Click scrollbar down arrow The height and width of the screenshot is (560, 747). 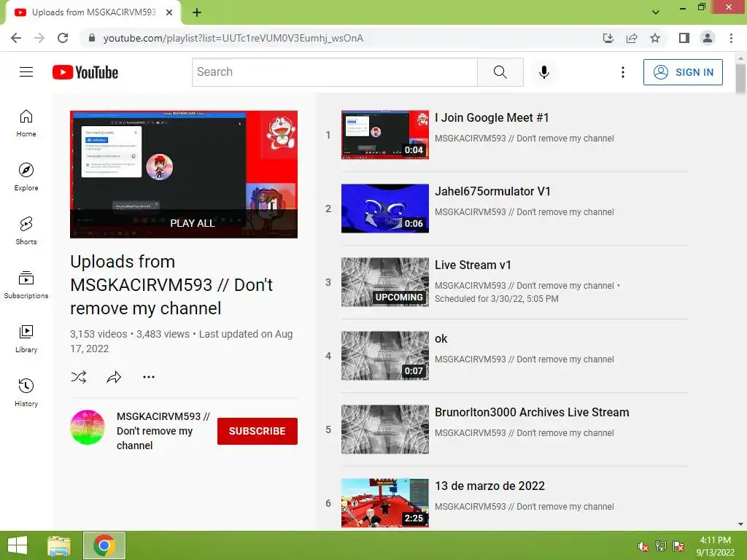tap(740, 524)
